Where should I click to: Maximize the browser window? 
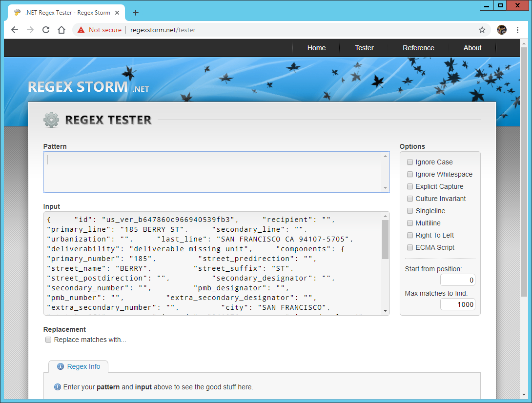[500, 5]
